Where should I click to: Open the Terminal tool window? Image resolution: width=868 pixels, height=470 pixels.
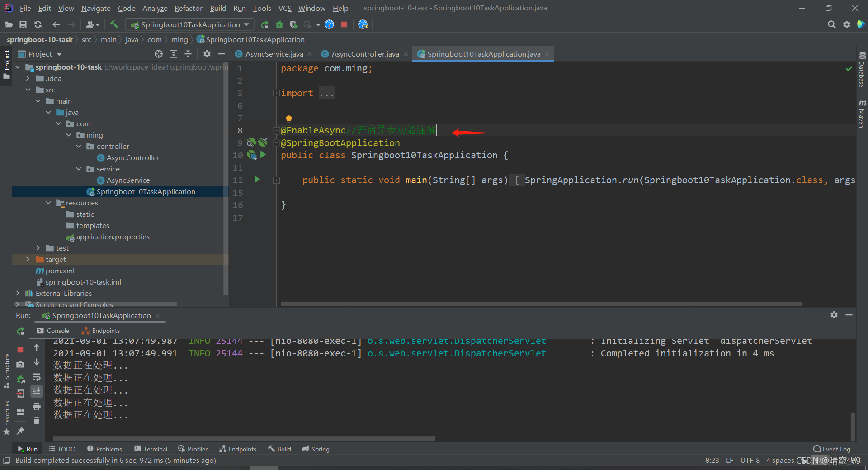pyautogui.click(x=154, y=449)
